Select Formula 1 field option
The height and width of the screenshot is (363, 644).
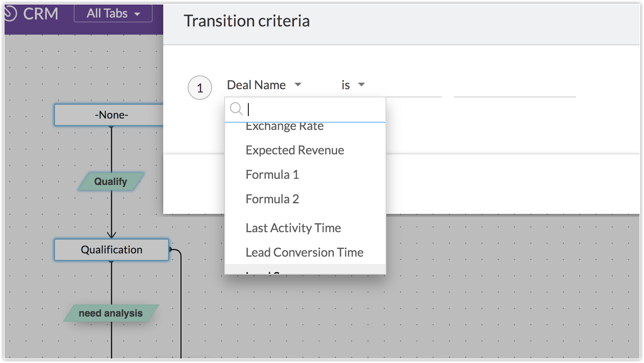[x=272, y=175]
